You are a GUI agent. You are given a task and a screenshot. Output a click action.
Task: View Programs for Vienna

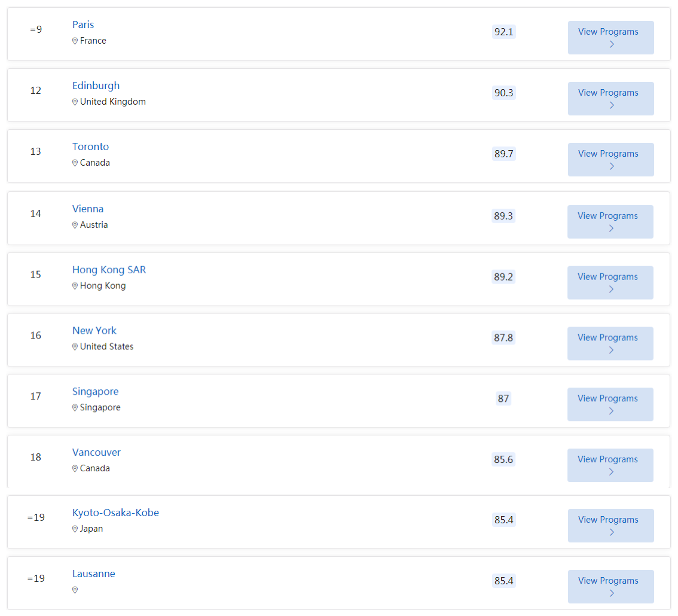pos(610,222)
